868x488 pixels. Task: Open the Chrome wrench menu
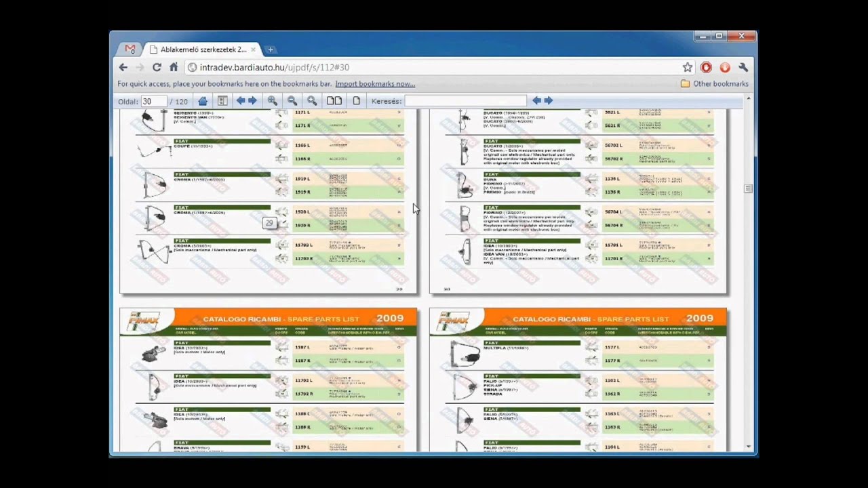click(743, 67)
